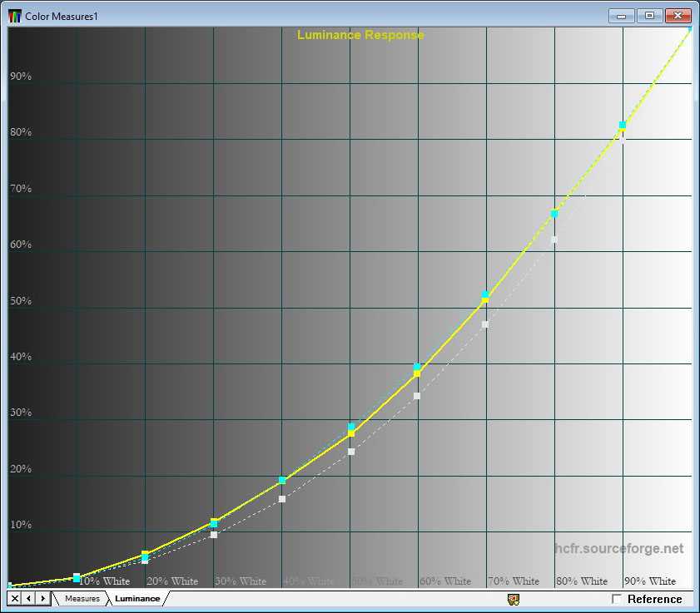Select the cyan data point at 60% White
This screenshot has height=613, width=700.
[417, 367]
